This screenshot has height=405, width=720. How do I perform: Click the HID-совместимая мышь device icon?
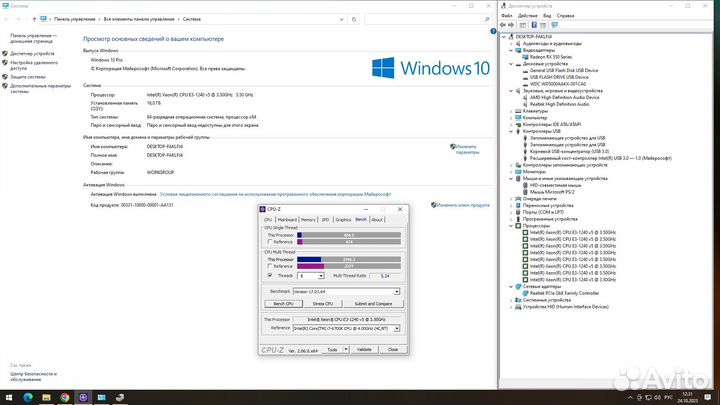pos(525,185)
